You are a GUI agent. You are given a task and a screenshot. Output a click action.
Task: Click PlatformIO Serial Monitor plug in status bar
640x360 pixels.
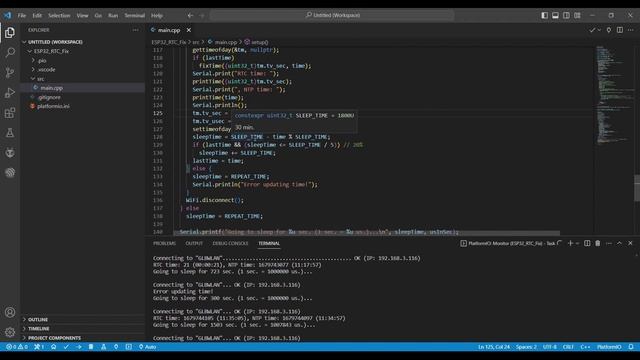click(116, 347)
